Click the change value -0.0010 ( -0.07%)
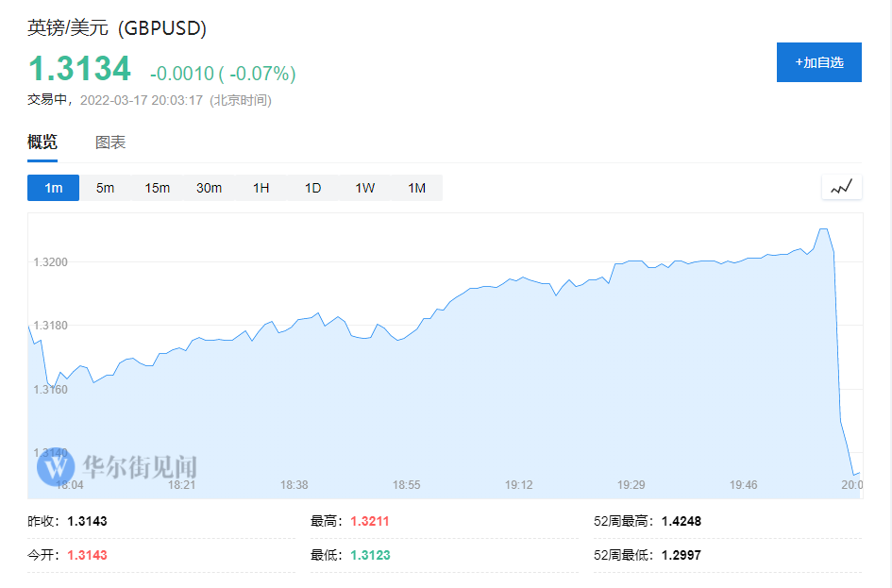Image resolution: width=892 pixels, height=588 pixels. (223, 74)
